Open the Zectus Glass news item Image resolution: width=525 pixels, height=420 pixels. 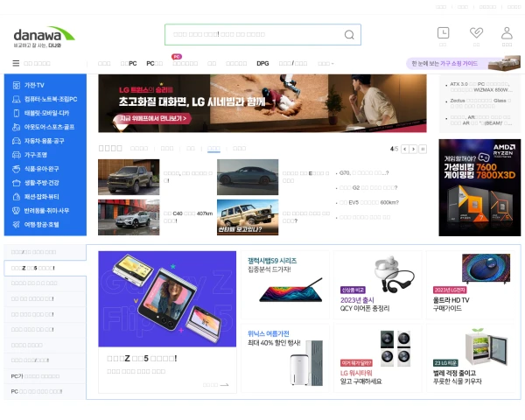click(480, 103)
